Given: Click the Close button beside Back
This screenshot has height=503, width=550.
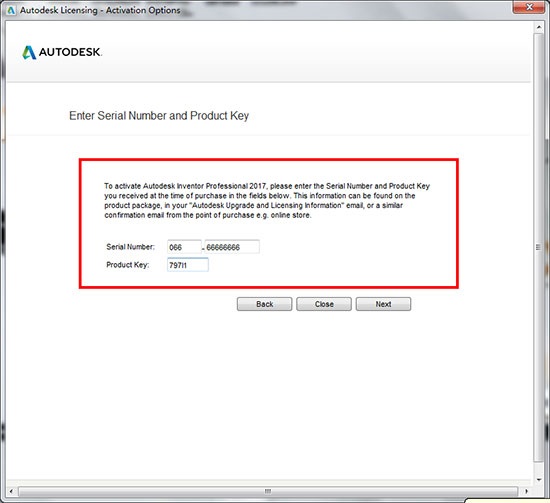Looking at the screenshot, I should point(324,304).
